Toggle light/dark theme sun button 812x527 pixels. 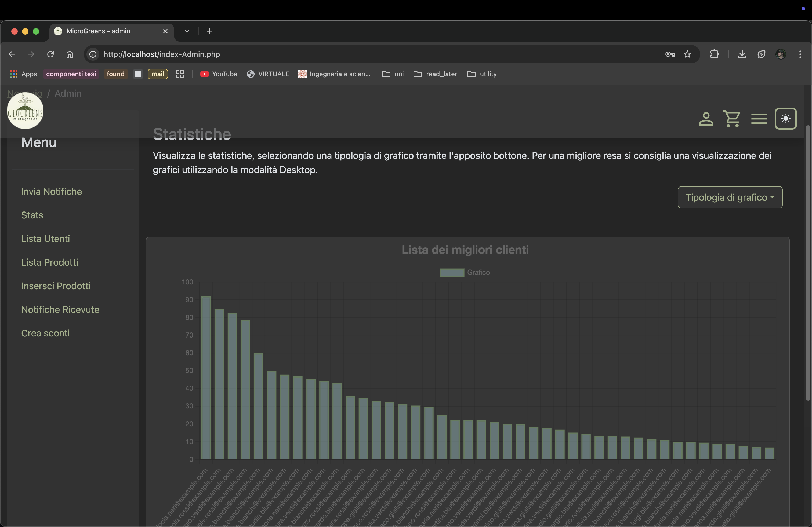(x=785, y=119)
